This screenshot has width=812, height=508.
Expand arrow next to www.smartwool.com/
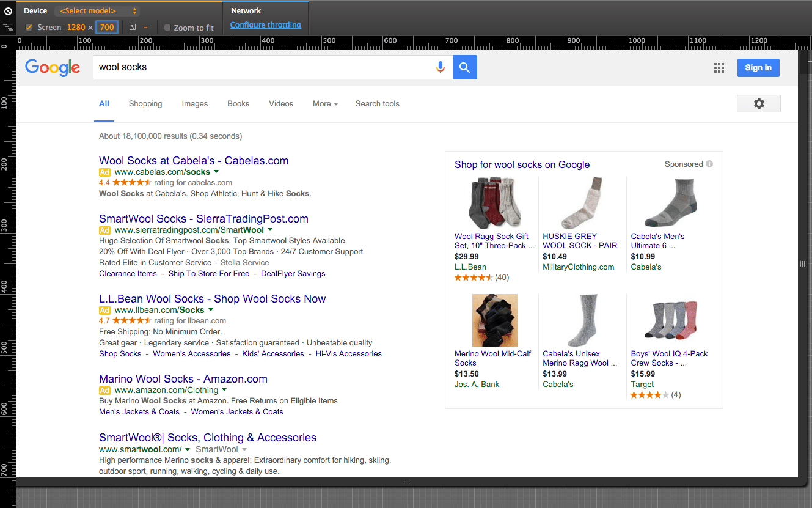click(188, 449)
